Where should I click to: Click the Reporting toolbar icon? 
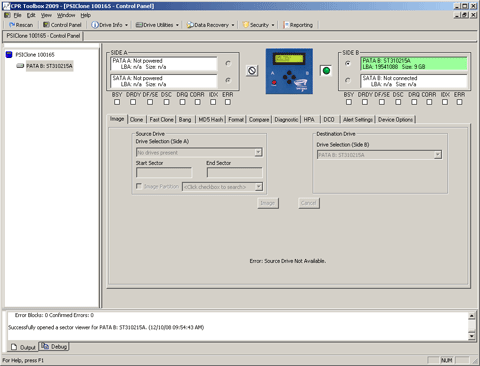286,25
